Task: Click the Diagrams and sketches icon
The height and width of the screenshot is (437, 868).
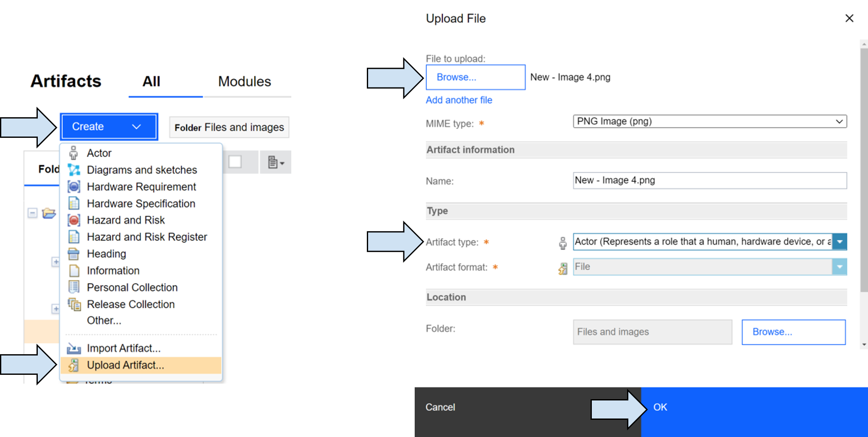Action: (x=74, y=170)
